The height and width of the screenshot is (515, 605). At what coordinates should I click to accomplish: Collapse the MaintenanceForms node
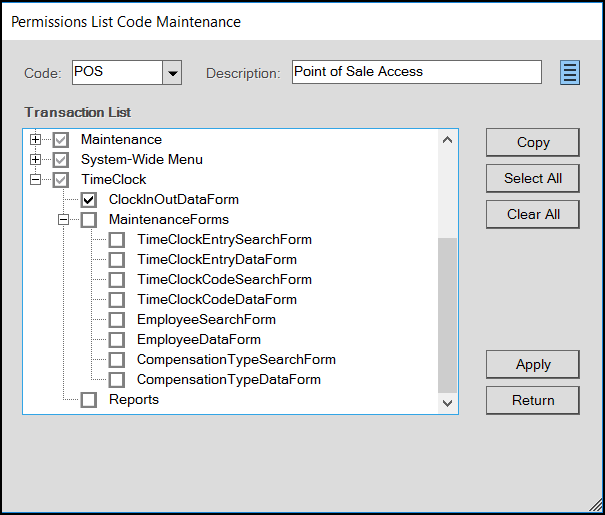click(63, 220)
